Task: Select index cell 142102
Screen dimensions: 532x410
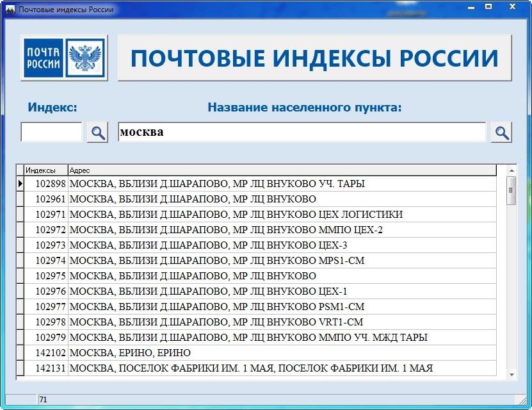Action: tap(46, 352)
